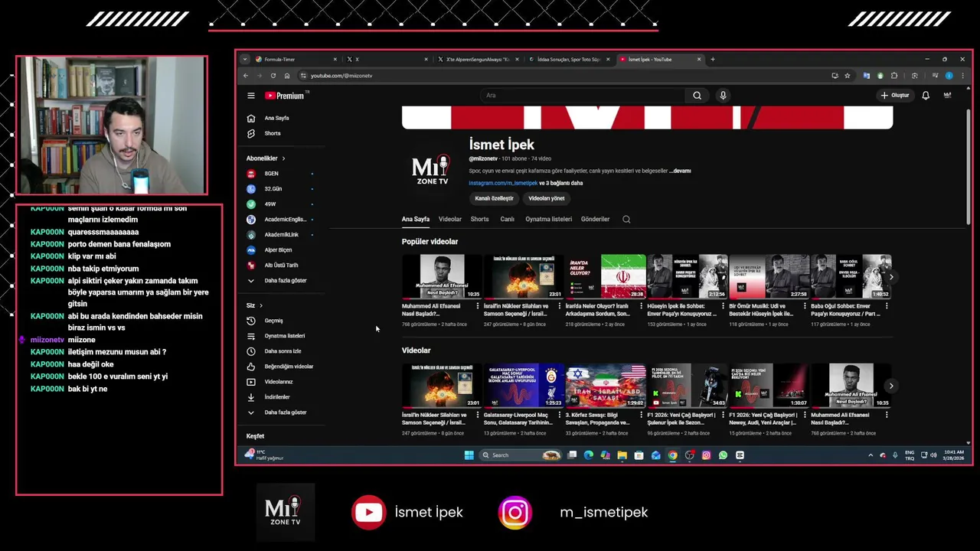Switch to İddaa Sonuçları browser tab
Viewport: 980px width, 551px height.
[x=570, y=59]
